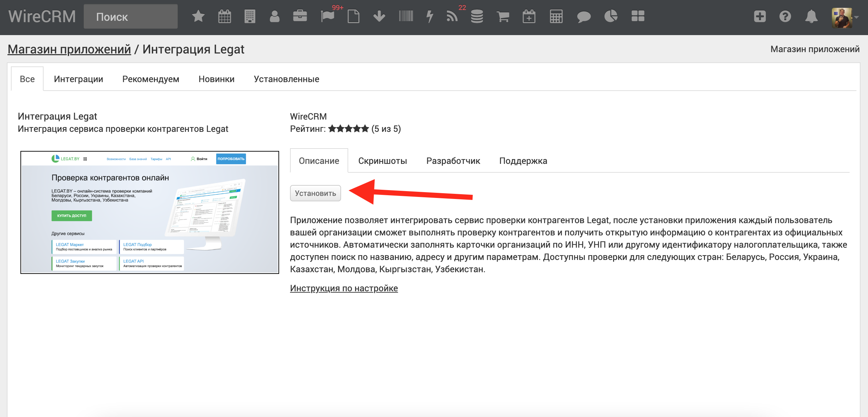The height and width of the screenshot is (417, 868).
Task: Click the Магазин приложений label at right
Action: (815, 49)
